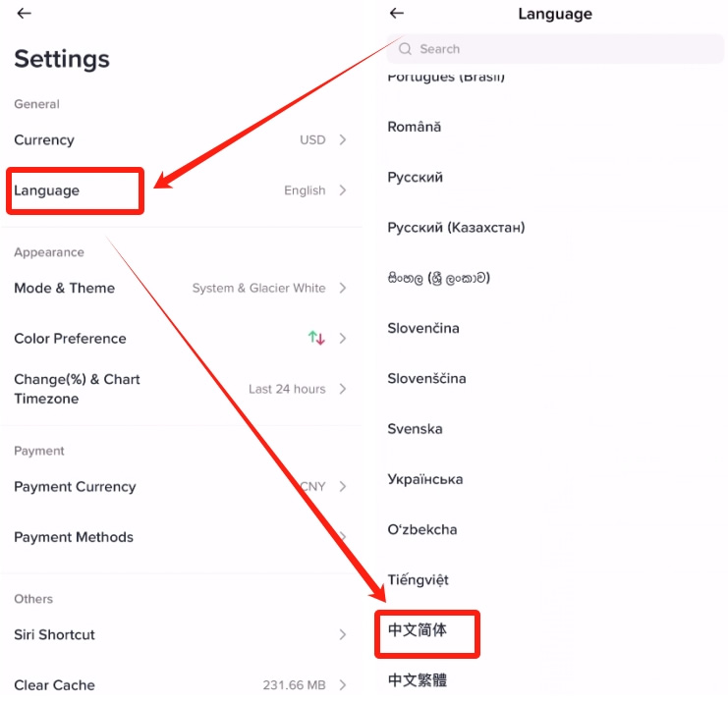Open the Currency chevron next to USD
The width and height of the screenshot is (728, 702).
(x=343, y=140)
